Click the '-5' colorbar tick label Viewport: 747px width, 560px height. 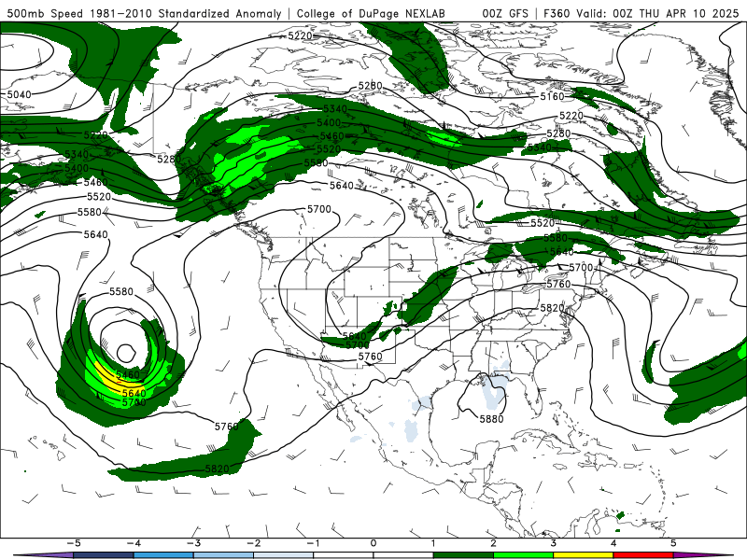[x=74, y=543]
